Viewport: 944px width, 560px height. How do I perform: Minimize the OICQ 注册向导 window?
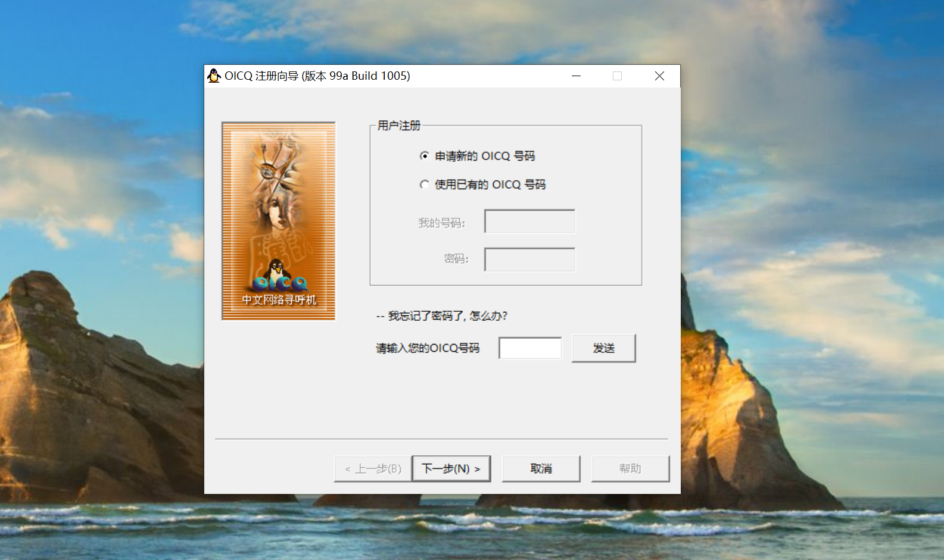click(x=576, y=76)
